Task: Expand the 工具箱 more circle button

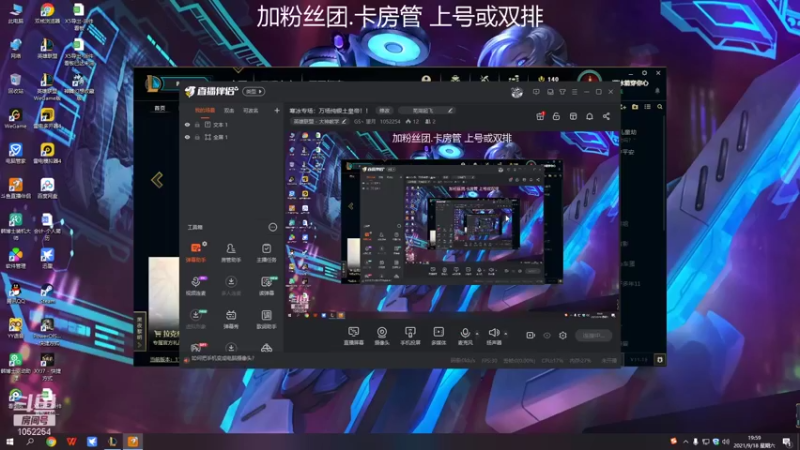Action: pyautogui.click(x=272, y=227)
